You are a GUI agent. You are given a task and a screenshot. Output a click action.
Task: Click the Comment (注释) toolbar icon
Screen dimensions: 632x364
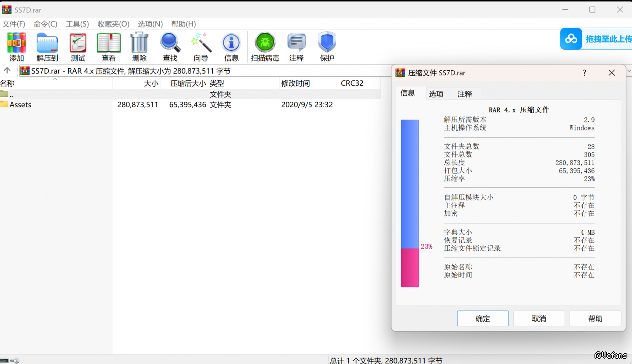pyautogui.click(x=296, y=43)
